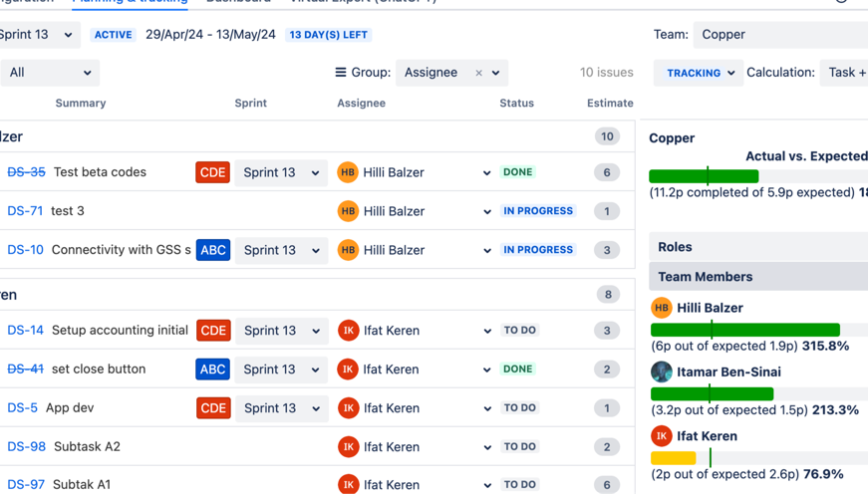Click Ifat Keren avatar in DS-98 row
The width and height of the screenshot is (868, 494).
[x=348, y=446]
